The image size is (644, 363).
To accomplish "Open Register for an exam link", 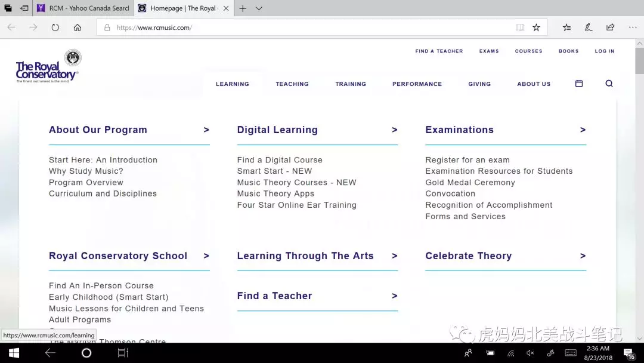I will (x=467, y=160).
